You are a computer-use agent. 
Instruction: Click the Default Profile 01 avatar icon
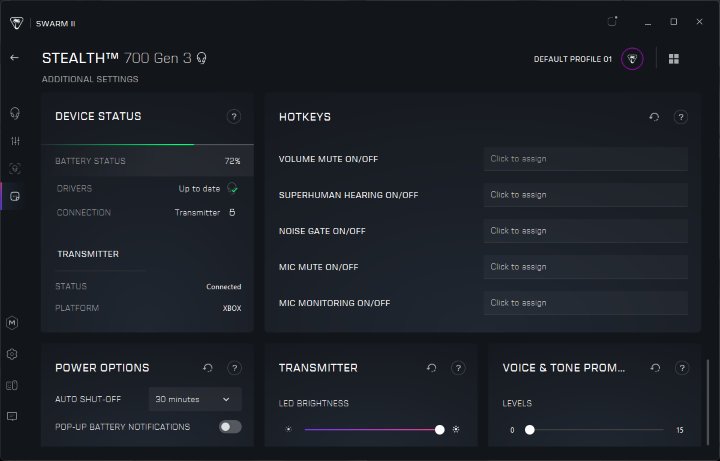coord(632,59)
